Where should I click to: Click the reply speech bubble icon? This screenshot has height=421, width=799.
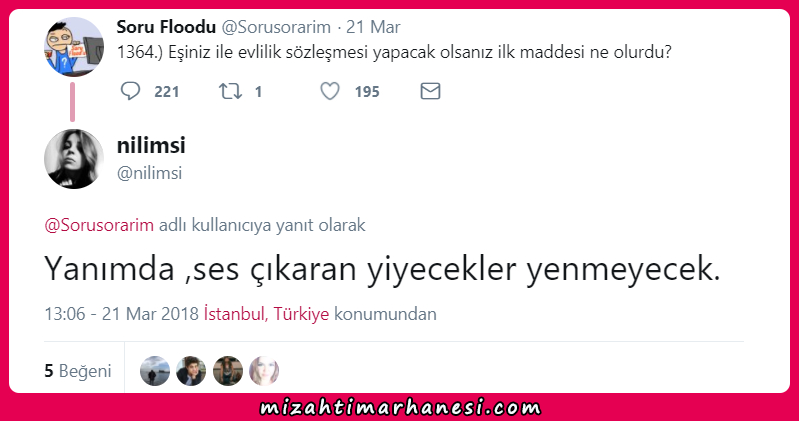[130, 91]
